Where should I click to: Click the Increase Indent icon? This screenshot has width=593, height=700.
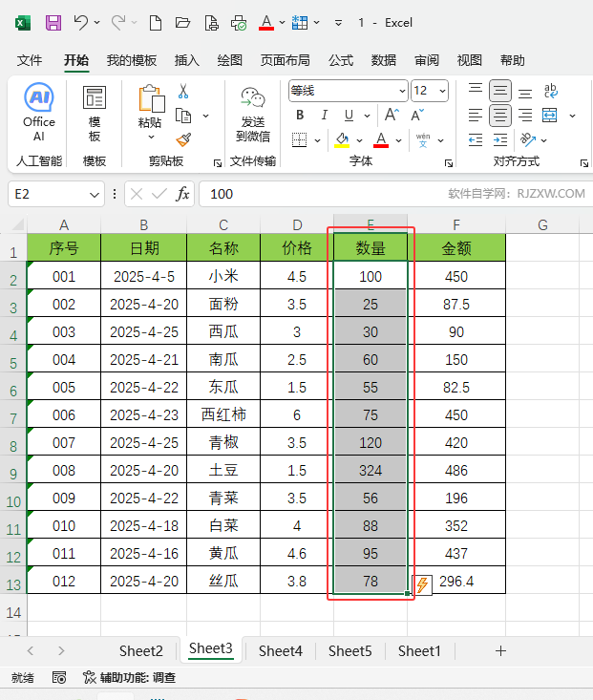pyautogui.click(x=500, y=139)
